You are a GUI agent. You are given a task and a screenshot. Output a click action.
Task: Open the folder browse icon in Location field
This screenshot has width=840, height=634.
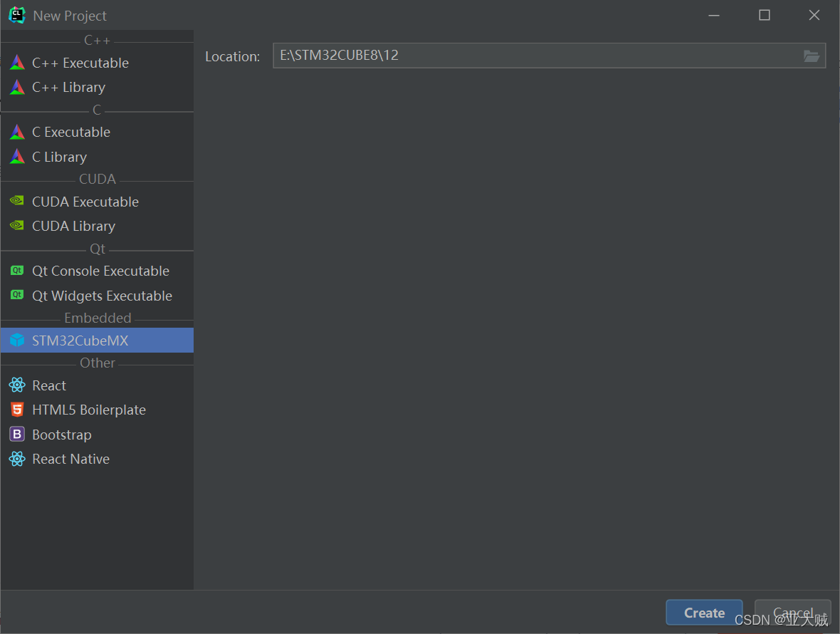pyautogui.click(x=812, y=56)
